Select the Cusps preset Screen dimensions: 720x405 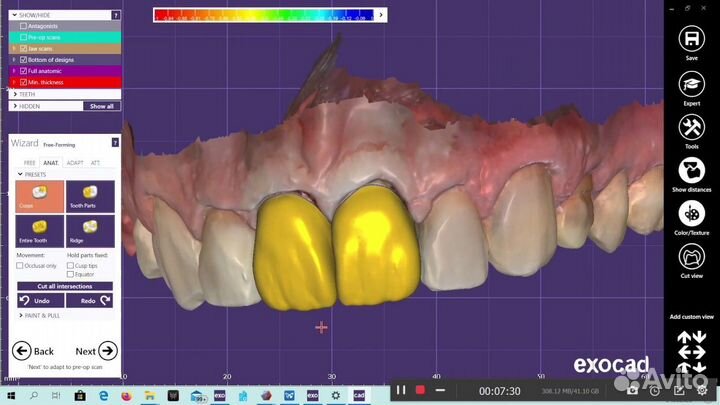[39, 197]
